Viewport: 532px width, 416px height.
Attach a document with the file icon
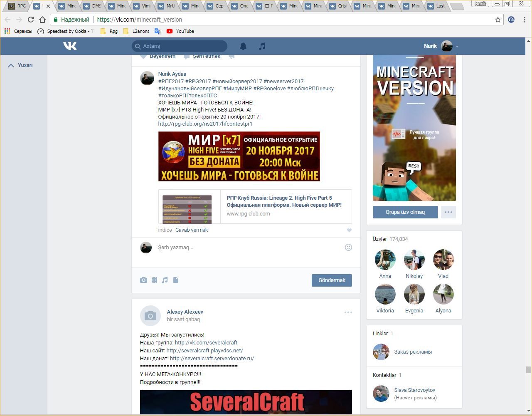[x=176, y=280]
